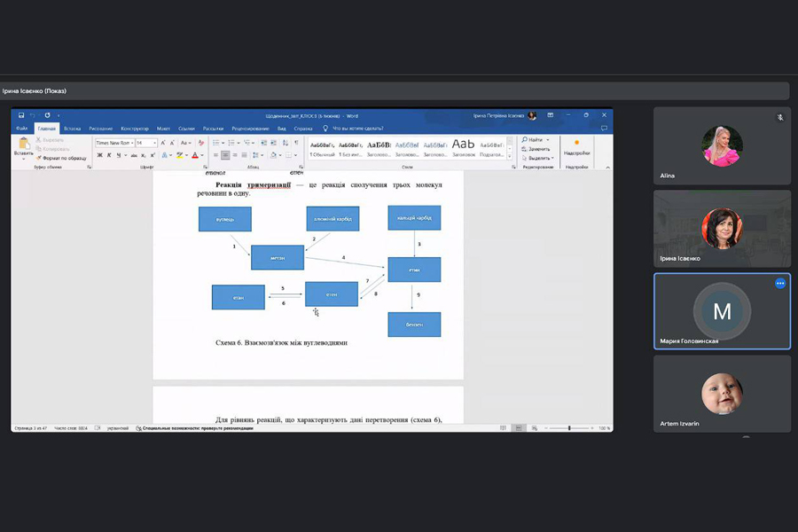Open the Add-ins (Надстройки) button
This screenshot has width=798, height=532.
tap(576, 146)
